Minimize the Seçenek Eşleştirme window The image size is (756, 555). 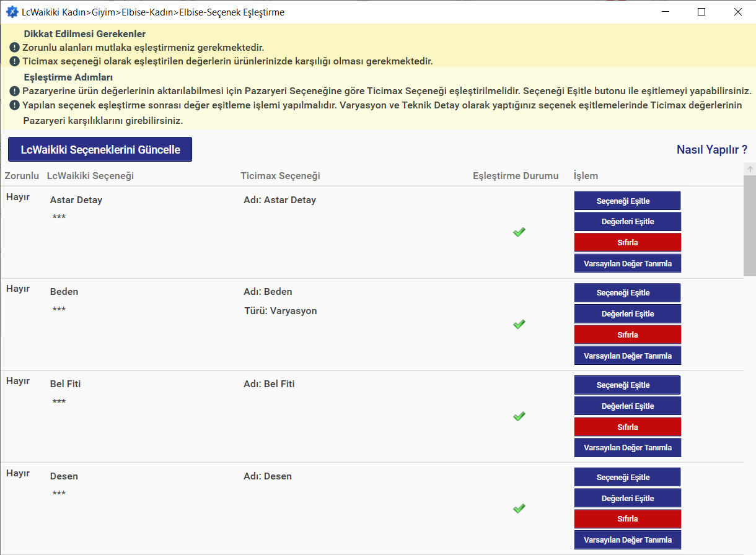666,12
